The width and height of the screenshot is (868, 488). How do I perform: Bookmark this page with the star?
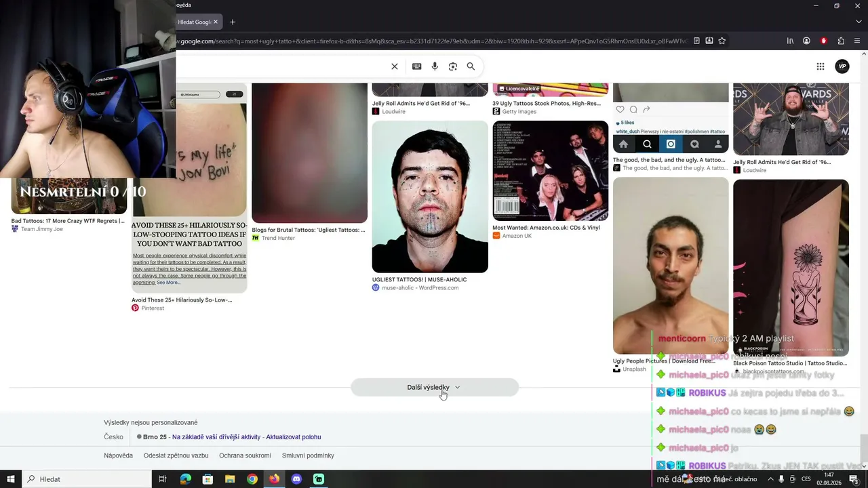(722, 41)
